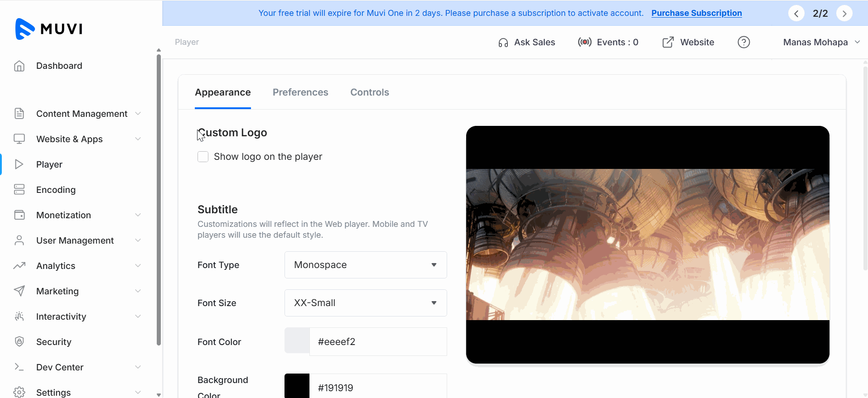The height and width of the screenshot is (398, 868).
Task: Click the Analytics trend icon
Action: (19, 266)
